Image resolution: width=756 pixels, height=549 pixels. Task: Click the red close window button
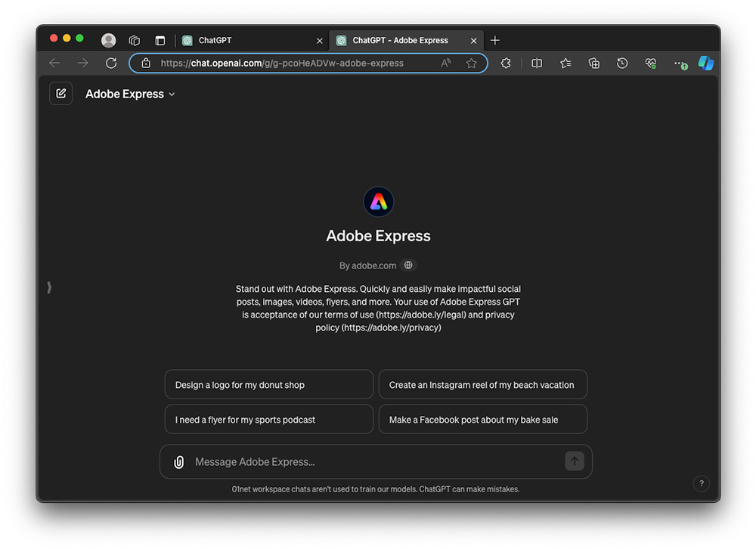point(54,38)
